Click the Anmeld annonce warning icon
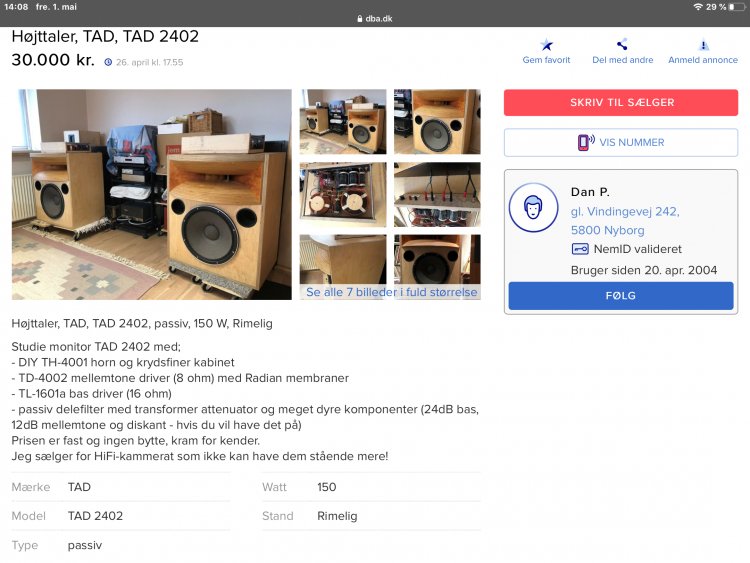 coord(703,45)
